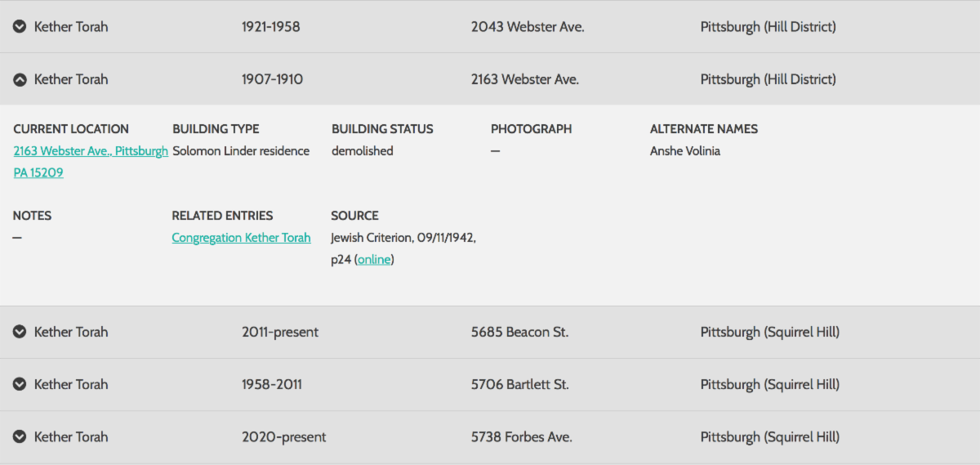Click the 5706 Bartlett St. address cell
980x465 pixels.
tap(519, 384)
